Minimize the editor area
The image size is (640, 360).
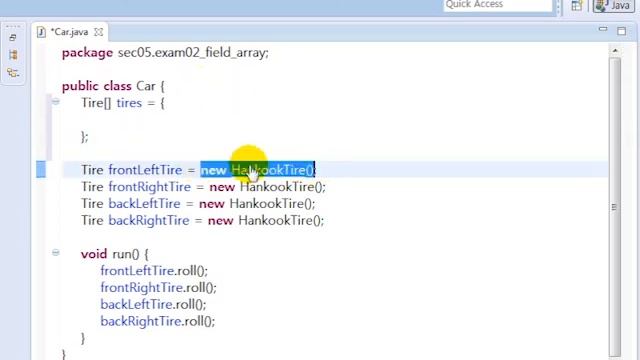tap(603, 29)
